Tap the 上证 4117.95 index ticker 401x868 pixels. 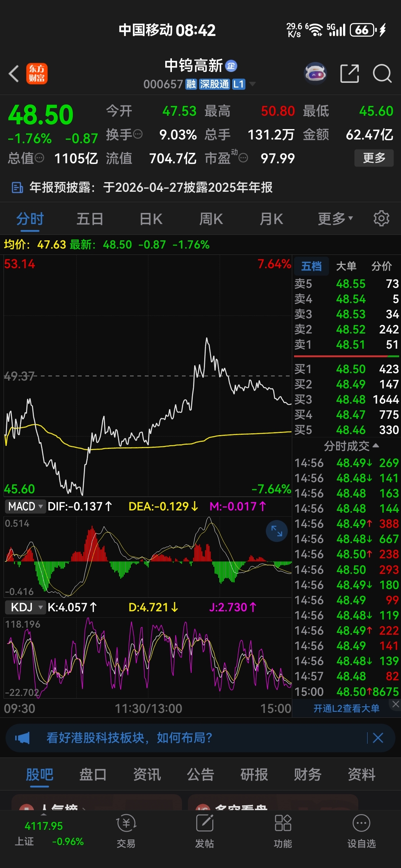(49, 833)
